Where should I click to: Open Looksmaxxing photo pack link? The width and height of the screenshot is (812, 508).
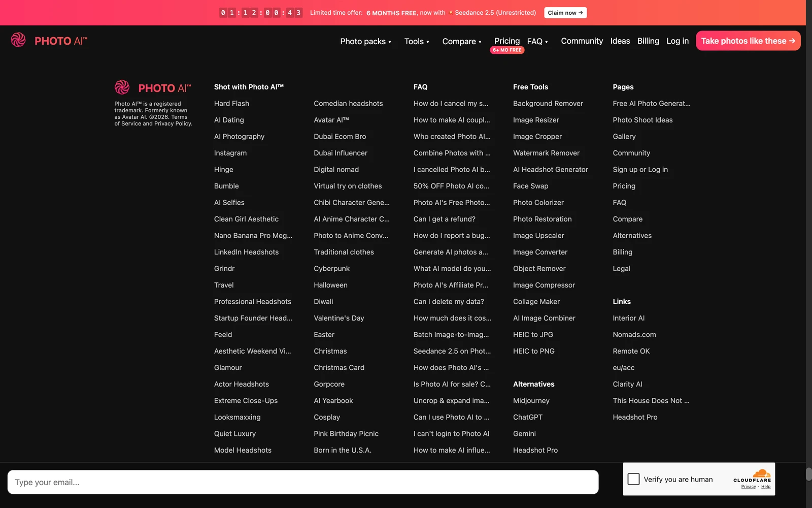pyautogui.click(x=237, y=417)
